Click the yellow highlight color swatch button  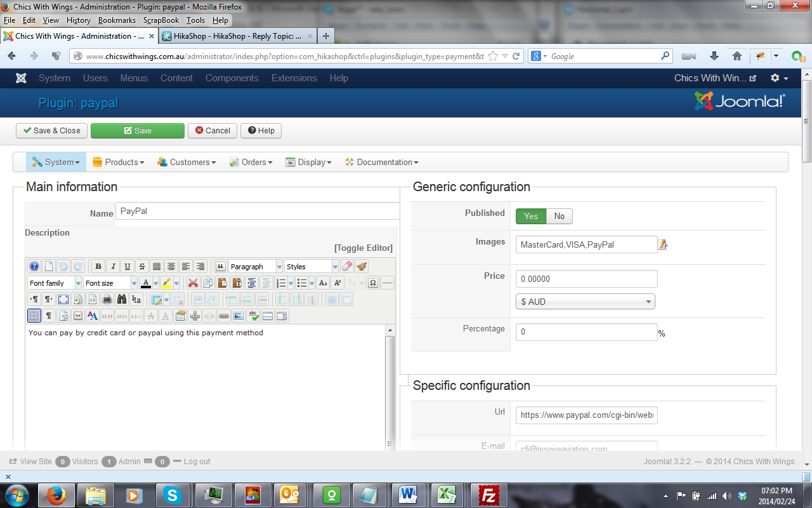(x=167, y=283)
